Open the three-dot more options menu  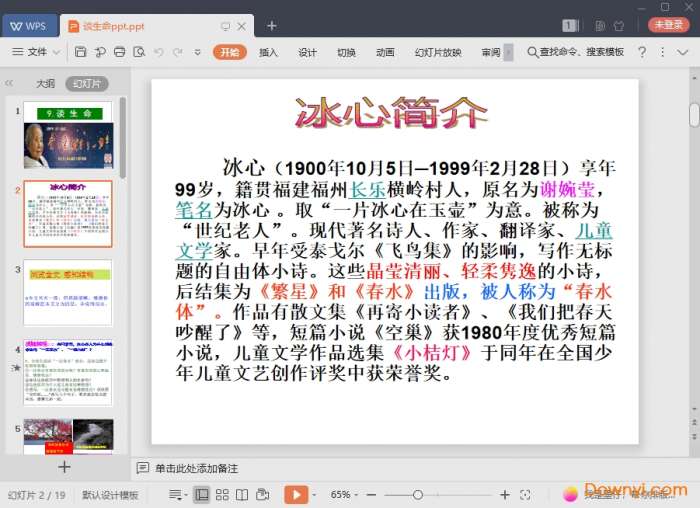(x=662, y=52)
